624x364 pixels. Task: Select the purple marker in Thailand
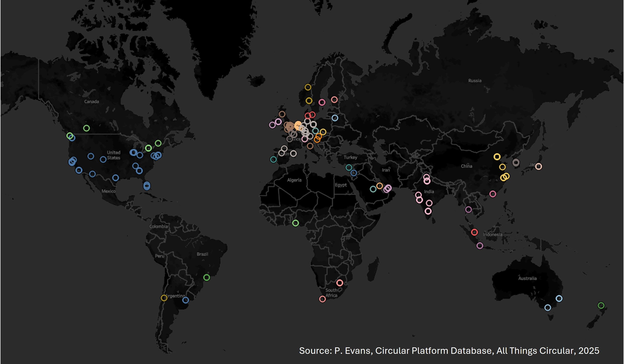(468, 210)
